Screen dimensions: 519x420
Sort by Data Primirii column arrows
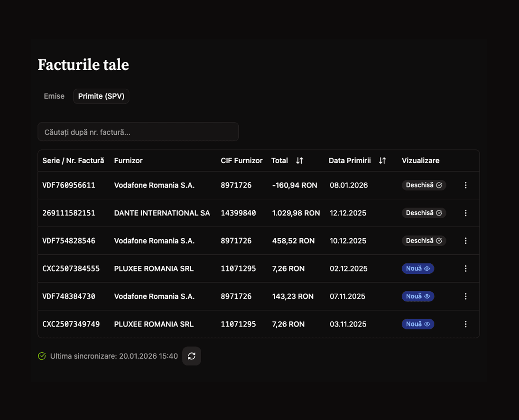click(382, 160)
